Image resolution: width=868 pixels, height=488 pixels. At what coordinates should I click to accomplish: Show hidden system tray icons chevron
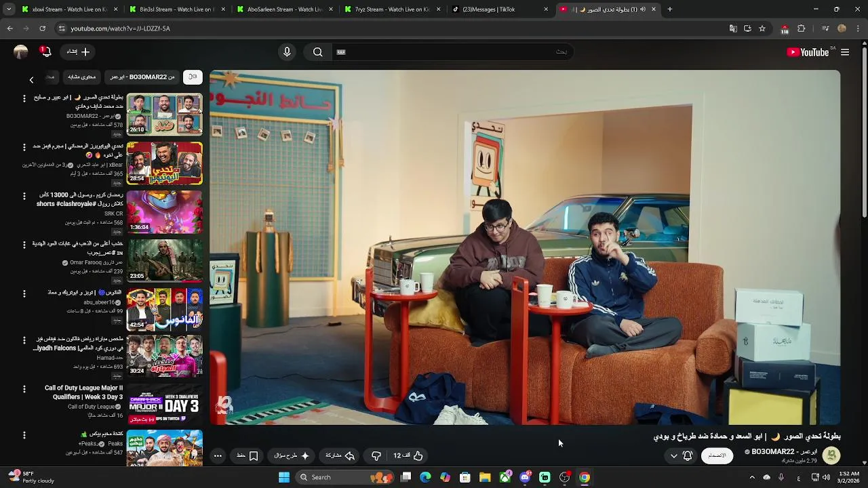(x=751, y=477)
